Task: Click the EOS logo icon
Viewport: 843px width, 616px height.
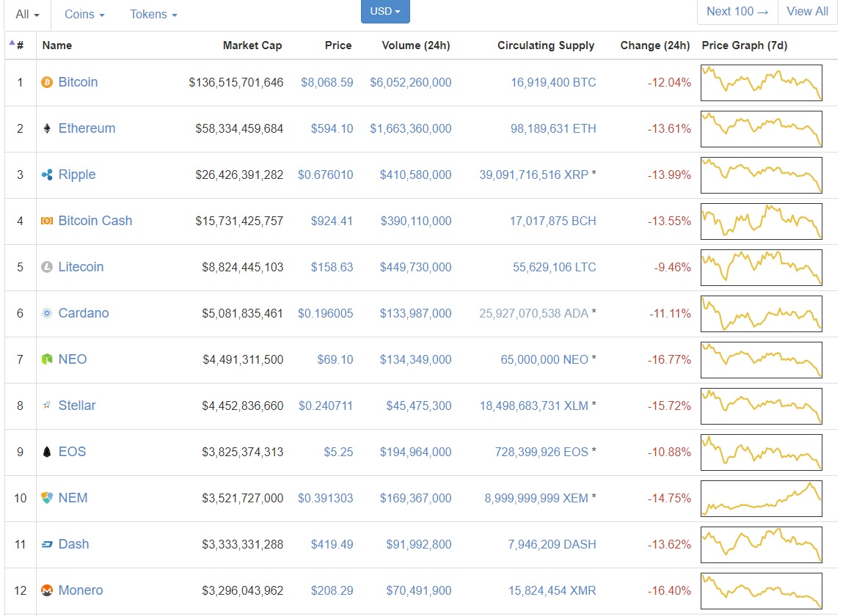Action: click(x=47, y=452)
